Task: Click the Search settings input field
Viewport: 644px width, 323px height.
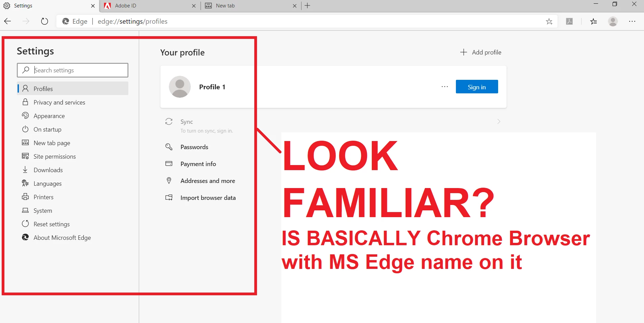Action: click(x=73, y=70)
